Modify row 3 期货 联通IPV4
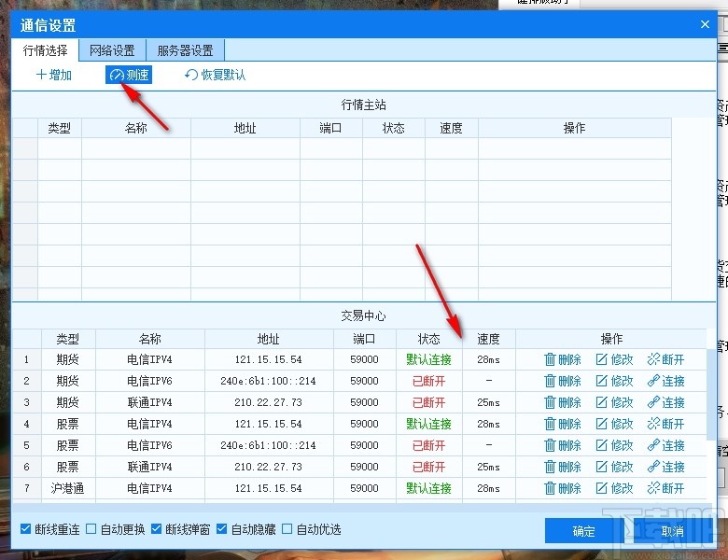The height and width of the screenshot is (560, 728). (614, 402)
